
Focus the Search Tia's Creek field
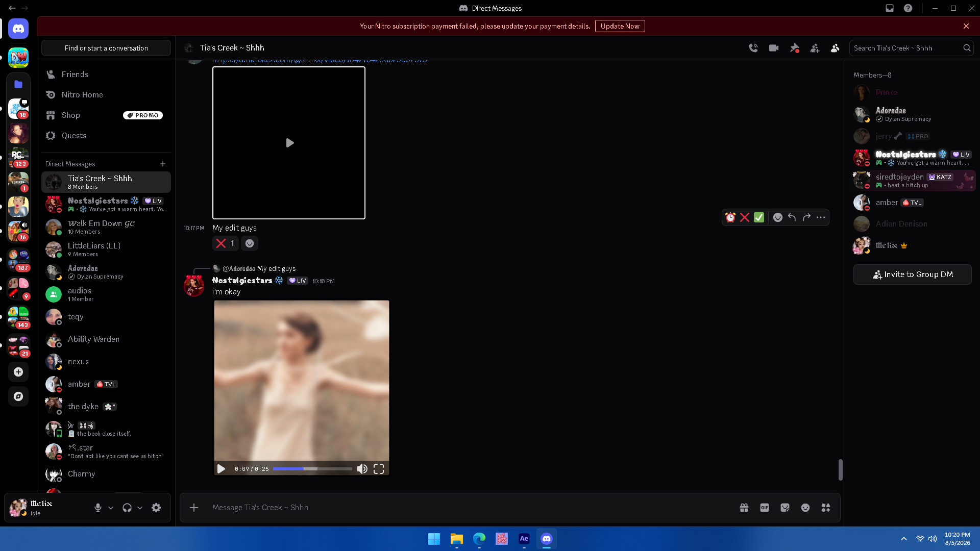[x=912, y=48]
